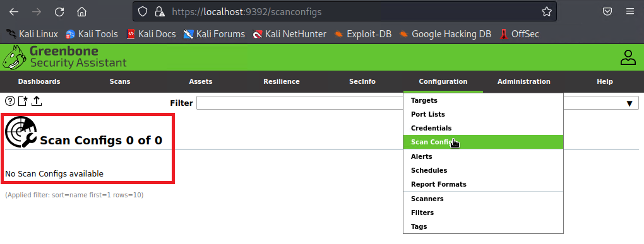The image size is (644, 244).
Task: Save the page to Pocket via its icon
Action: 607,11
